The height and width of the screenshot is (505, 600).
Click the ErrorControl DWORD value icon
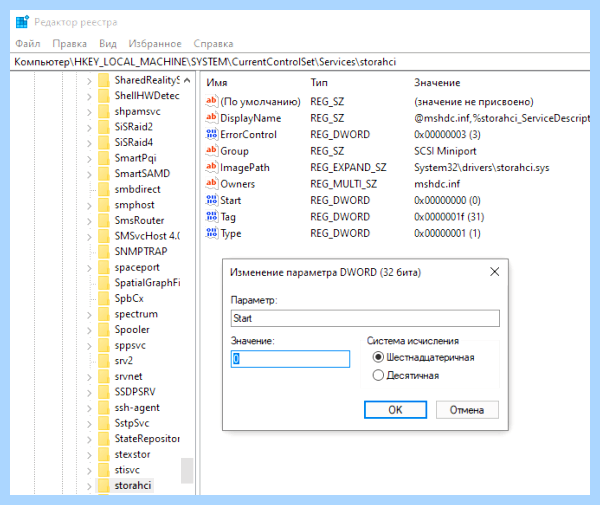(x=212, y=134)
